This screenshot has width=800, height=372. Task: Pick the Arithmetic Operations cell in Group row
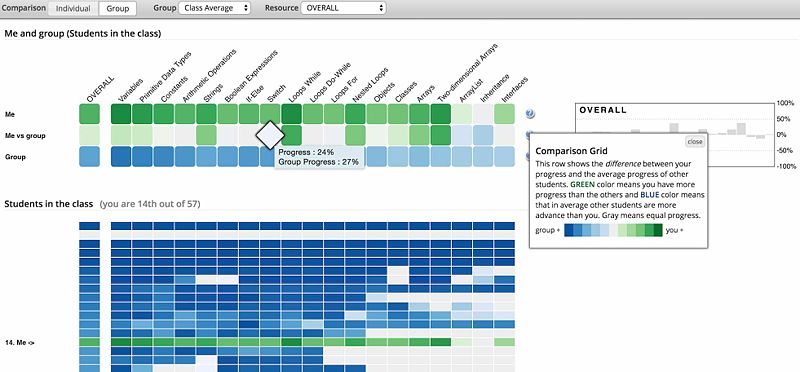pyautogui.click(x=185, y=157)
